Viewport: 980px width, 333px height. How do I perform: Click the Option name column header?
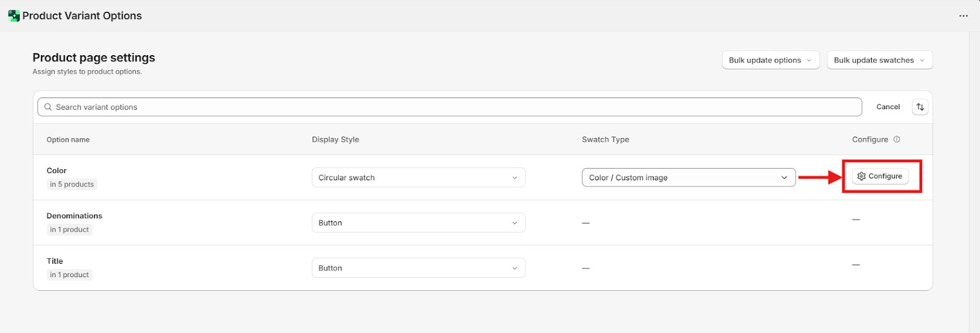pyautogui.click(x=68, y=140)
